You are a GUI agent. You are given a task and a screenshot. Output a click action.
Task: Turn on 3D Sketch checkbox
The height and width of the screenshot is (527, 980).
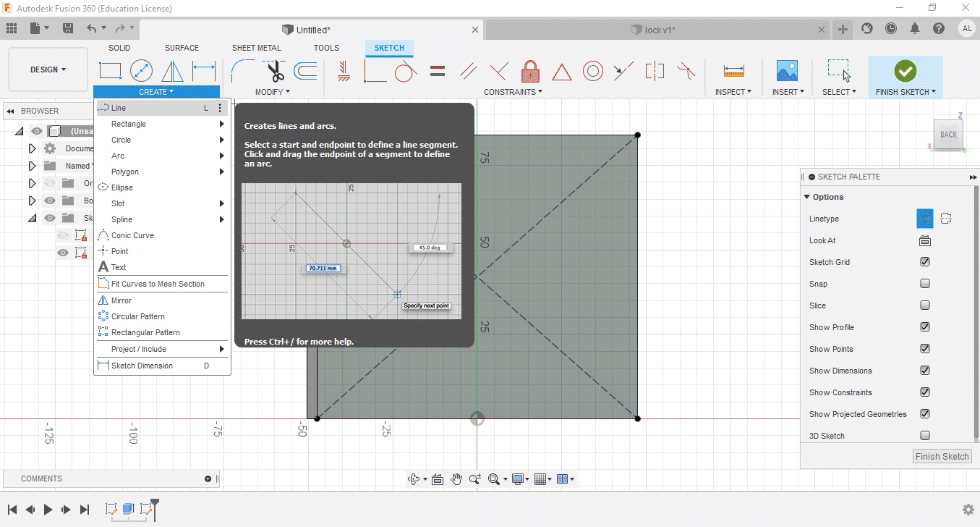click(x=924, y=436)
